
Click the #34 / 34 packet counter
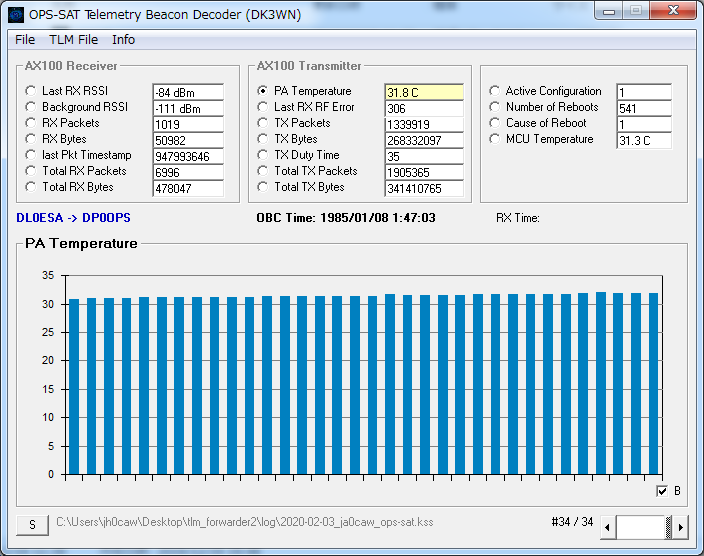[572, 522]
